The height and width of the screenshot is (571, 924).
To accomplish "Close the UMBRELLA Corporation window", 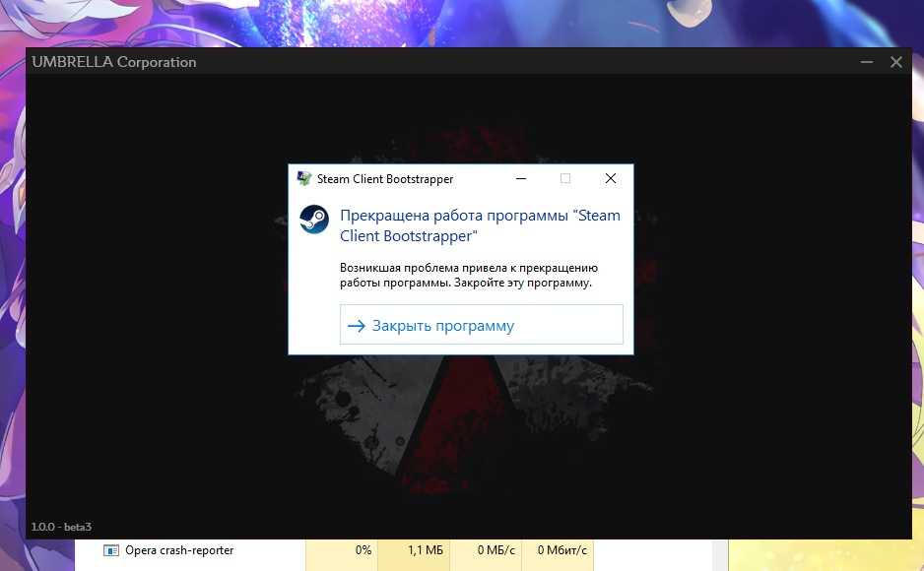I will pyautogui.click(x=895, y=62).
